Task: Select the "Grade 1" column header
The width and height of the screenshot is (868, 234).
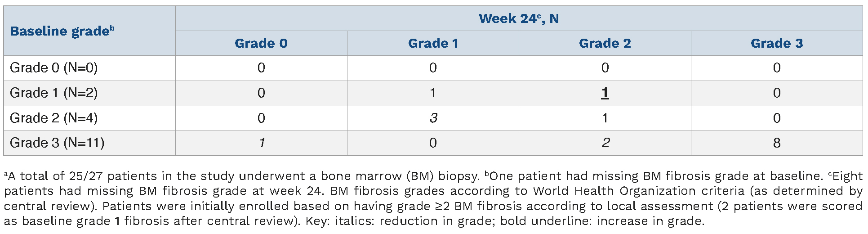Action: (433, 43)
